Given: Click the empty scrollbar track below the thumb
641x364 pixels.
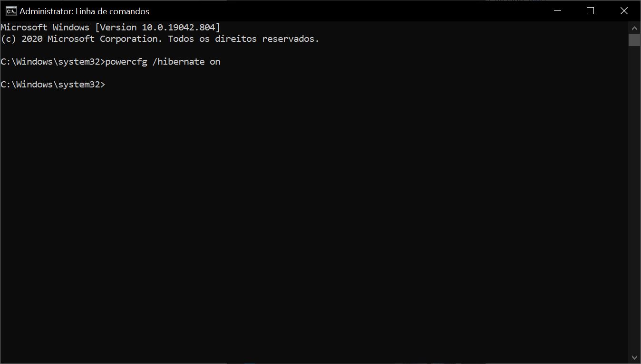Looking at the screenshot, I should pos(634,200).
